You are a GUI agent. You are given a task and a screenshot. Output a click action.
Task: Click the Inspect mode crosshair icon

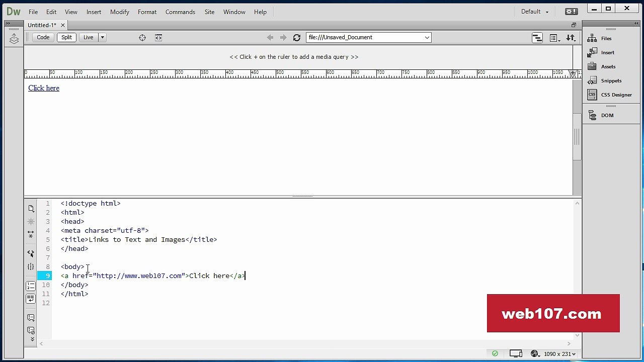click(x=142, y=37)
